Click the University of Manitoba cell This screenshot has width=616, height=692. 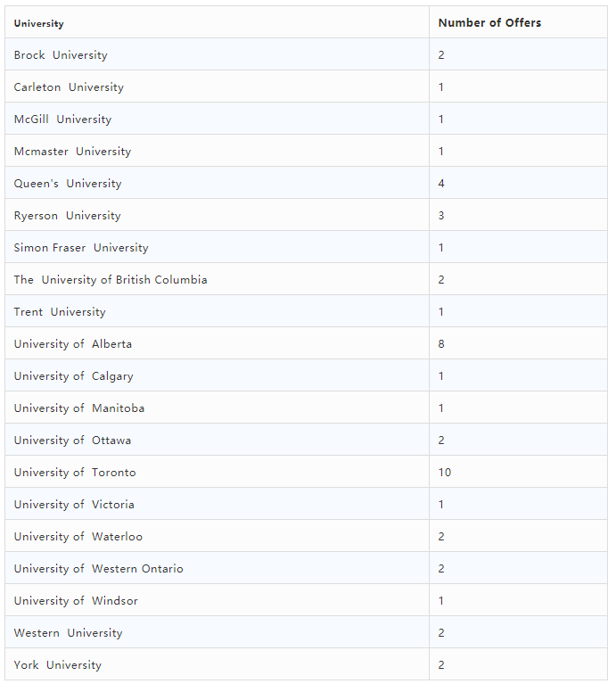79,408
